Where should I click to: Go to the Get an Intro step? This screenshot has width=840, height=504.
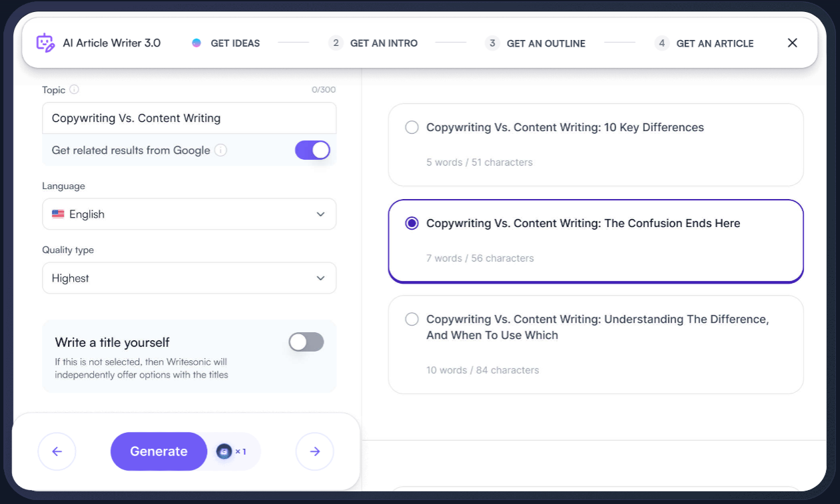[x=374, y=43]
